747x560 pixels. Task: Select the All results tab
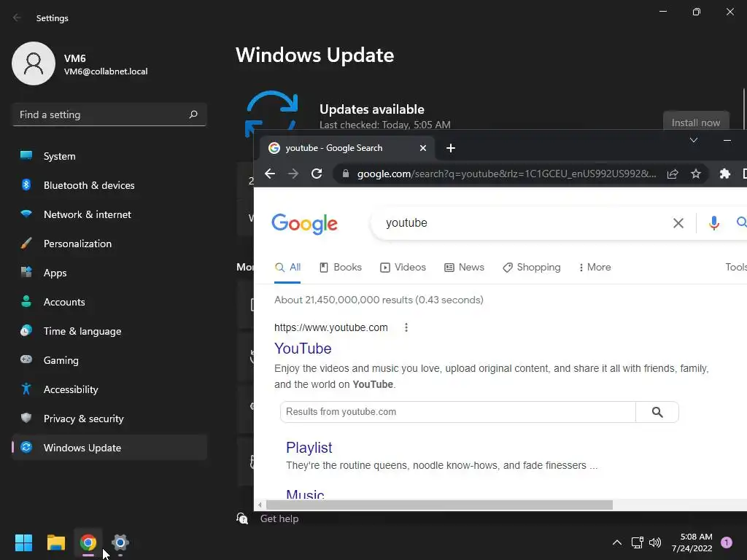287,268
